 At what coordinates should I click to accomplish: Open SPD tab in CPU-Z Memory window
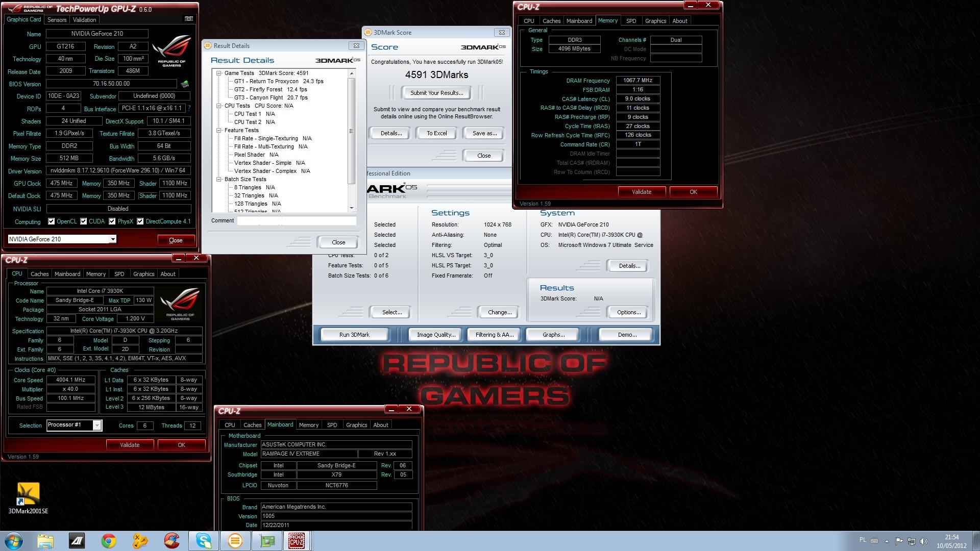click(631, 21)
